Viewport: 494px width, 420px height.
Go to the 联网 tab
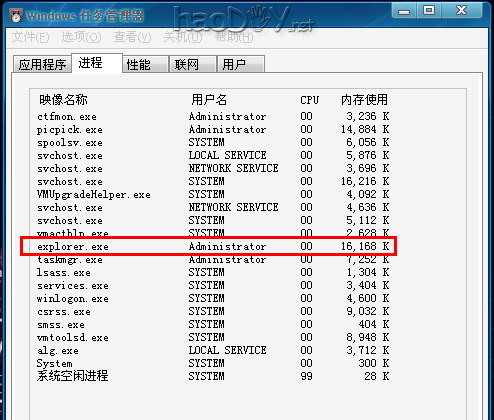click(193, 64)
